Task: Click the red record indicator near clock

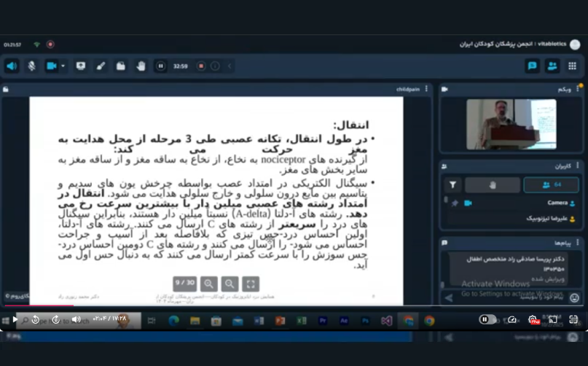Action: (50, 44)
